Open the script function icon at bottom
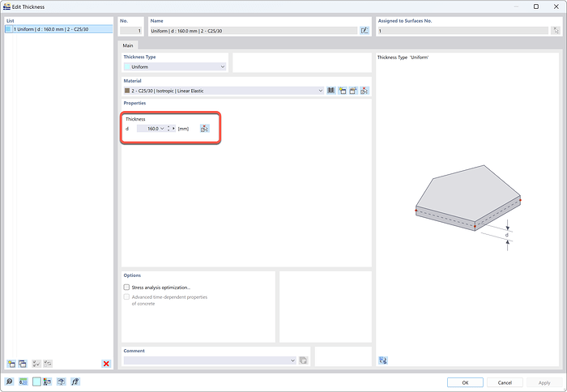The width and height of the screenshot is (567, 392). click(75, 381)
